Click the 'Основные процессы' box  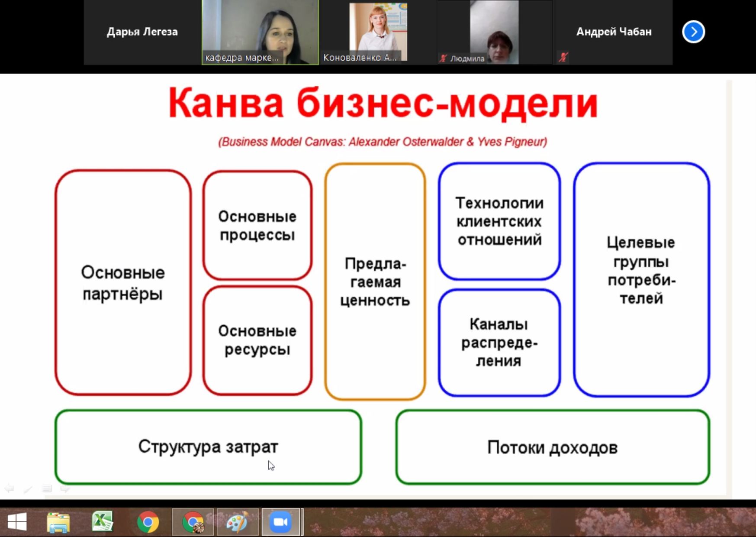tap(257, 225)
